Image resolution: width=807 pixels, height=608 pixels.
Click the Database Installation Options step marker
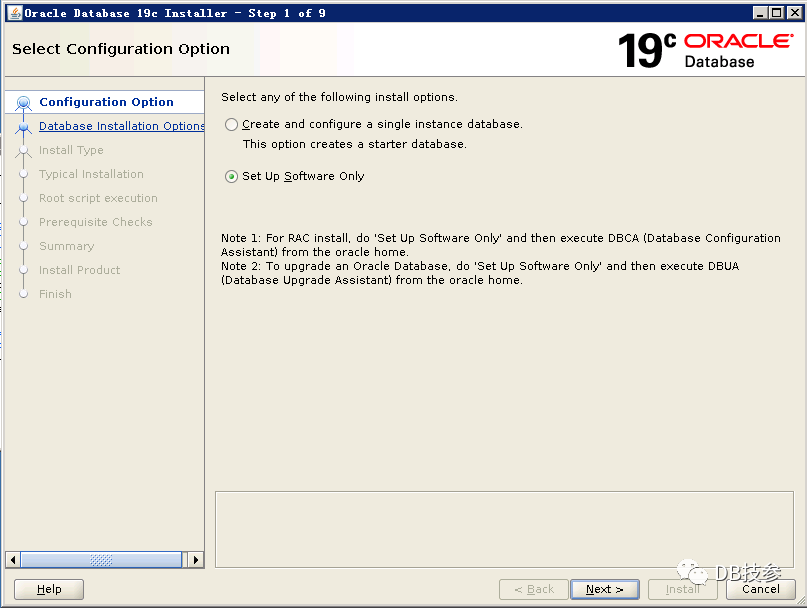pyautogui.click(x=24, y=127)
